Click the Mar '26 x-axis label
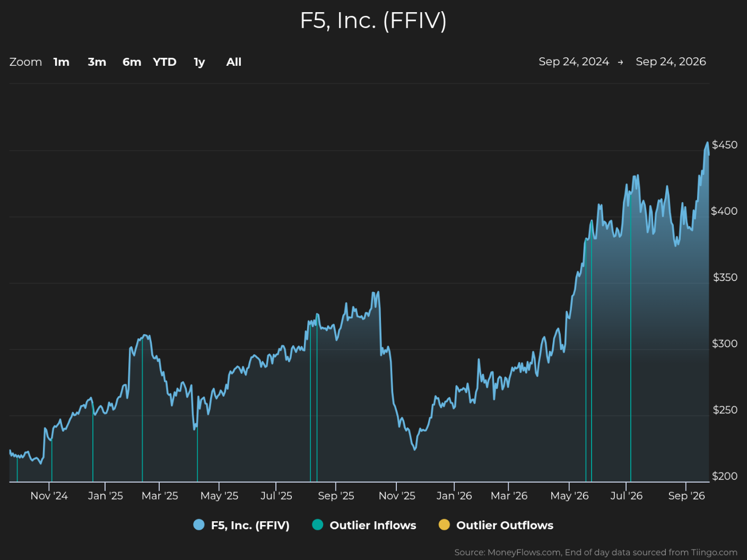This screenshot has width=747, height=560. [x=509, y=496]
